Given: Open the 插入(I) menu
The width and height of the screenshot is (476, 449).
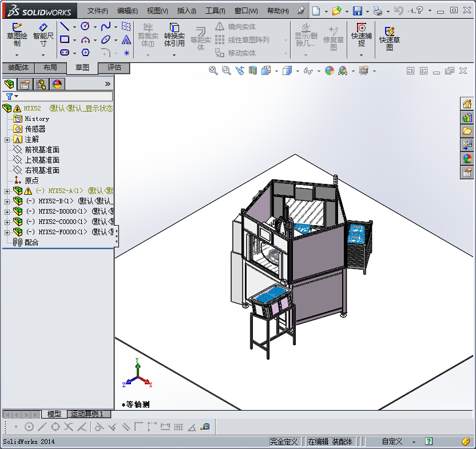Looking at the screenshot, I should click(187, 11).
